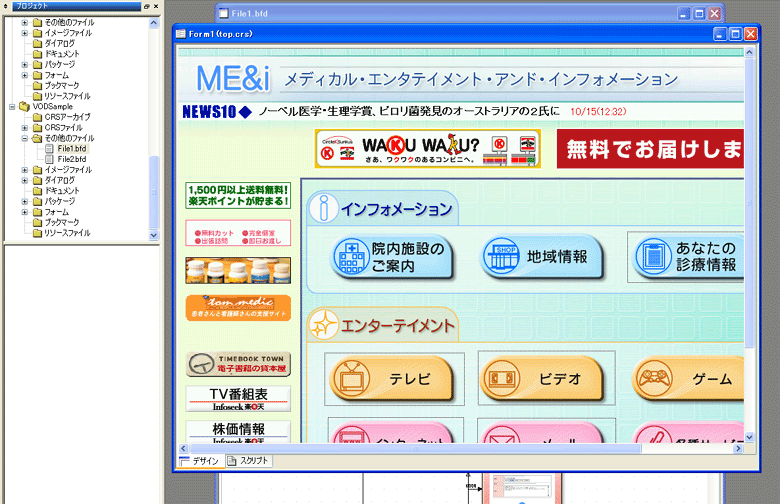The image size is (780, 504).
Task: Expand the topmost その他のファイル folder
Action: pyautogui.click(x=24, y=22)
